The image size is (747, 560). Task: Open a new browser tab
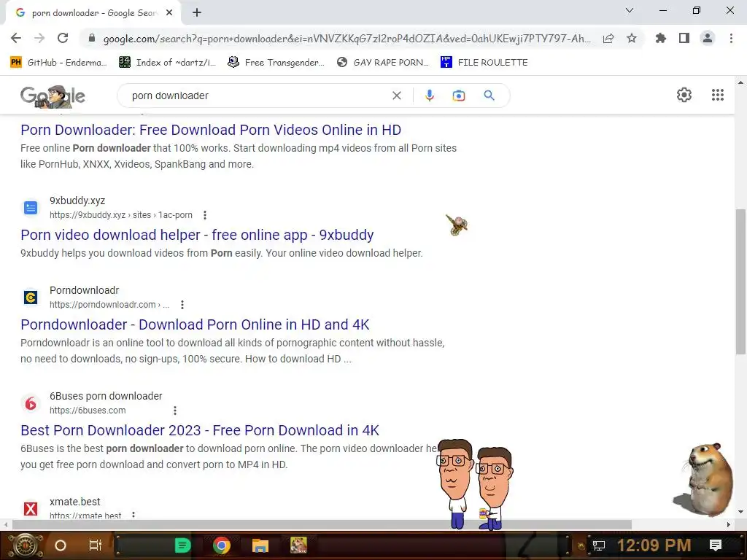point(197,13)
